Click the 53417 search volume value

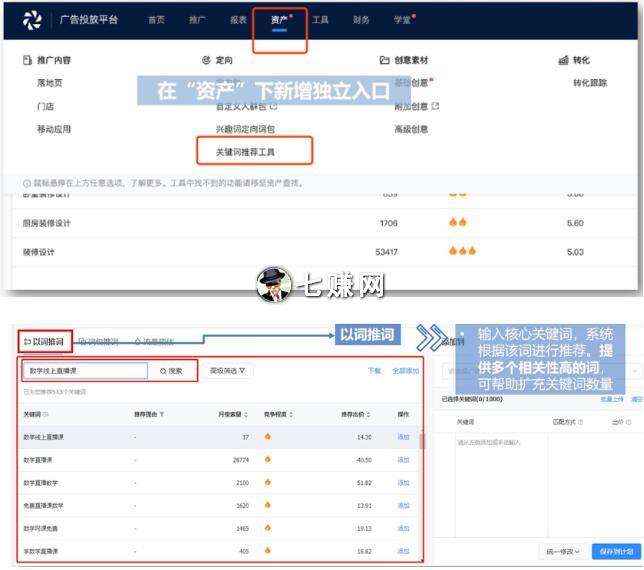[386, 252]
